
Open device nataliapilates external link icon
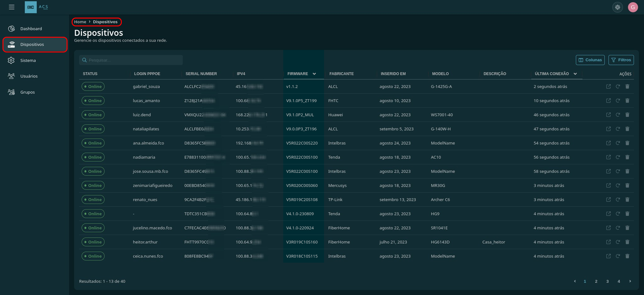point(609,129)
